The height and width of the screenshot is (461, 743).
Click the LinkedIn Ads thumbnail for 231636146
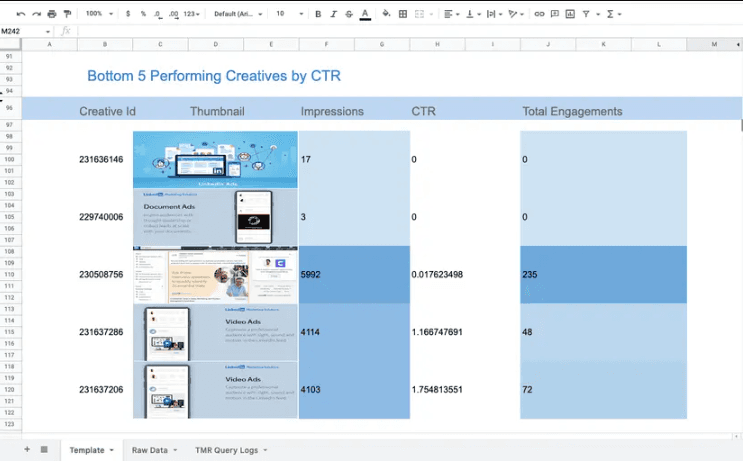pos(215,160)
